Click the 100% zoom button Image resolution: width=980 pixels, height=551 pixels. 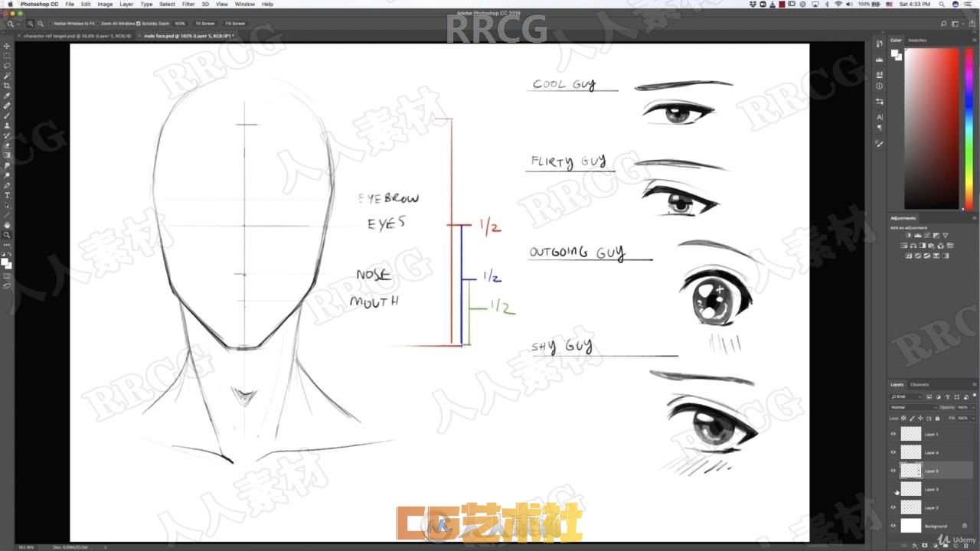(180, 24)
